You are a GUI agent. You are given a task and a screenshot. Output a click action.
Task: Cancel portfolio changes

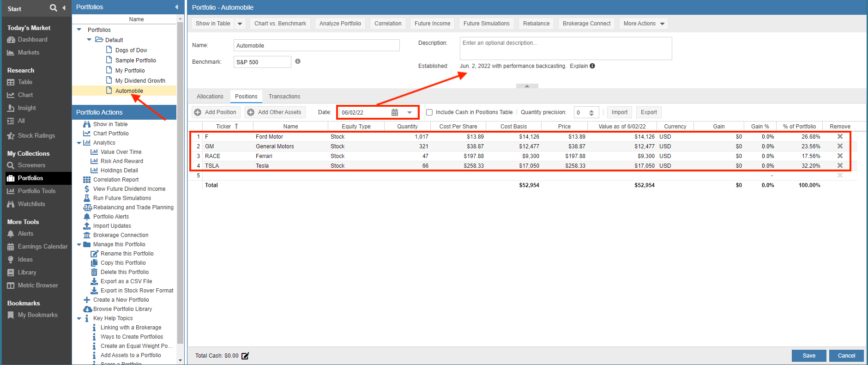846,356
